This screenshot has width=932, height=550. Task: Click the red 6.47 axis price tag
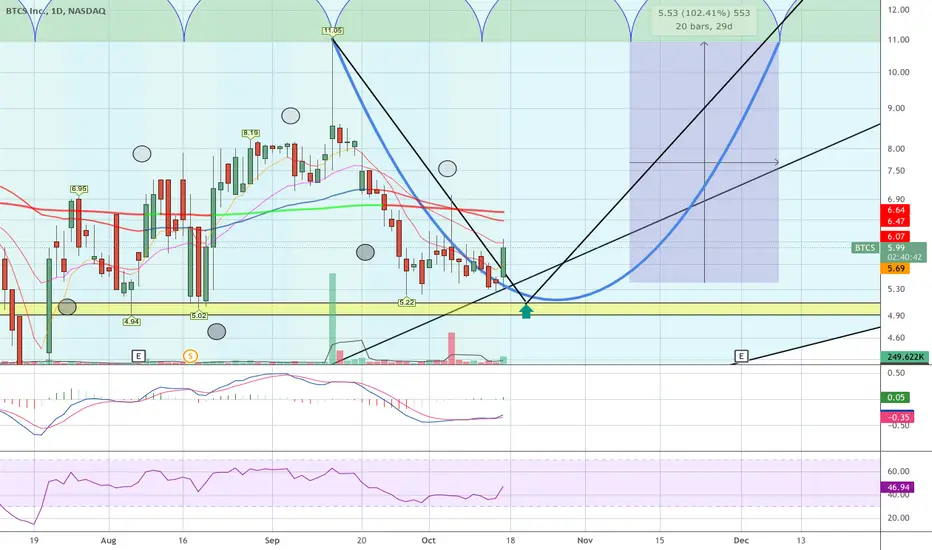[x=895, y=221]
